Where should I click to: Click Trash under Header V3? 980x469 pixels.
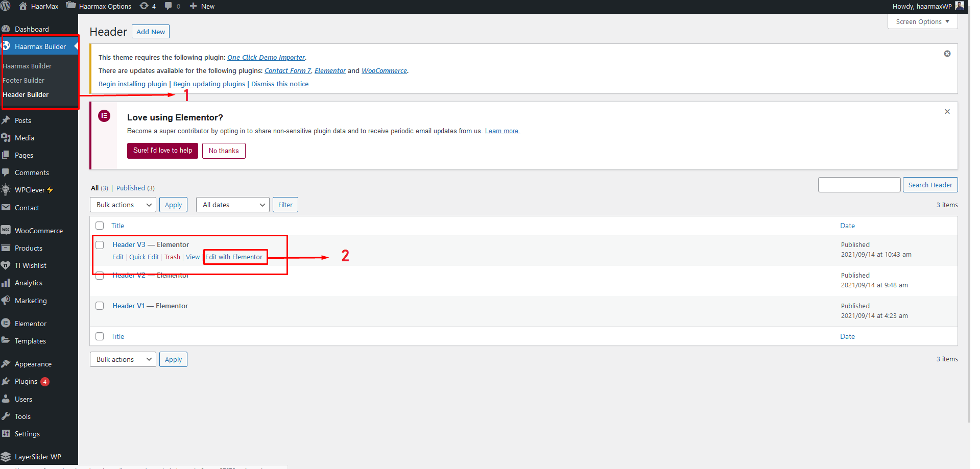pos(172,257)
